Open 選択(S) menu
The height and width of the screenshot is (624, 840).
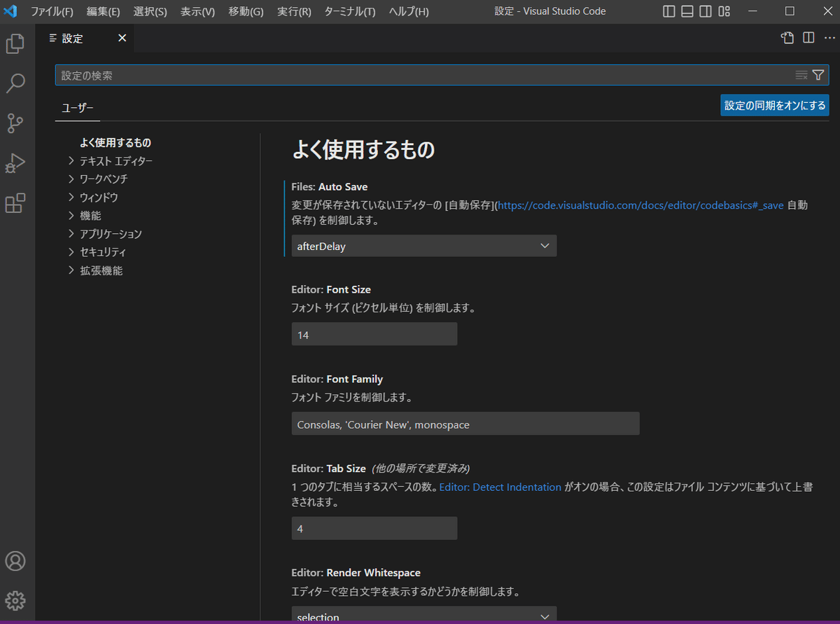pyautogui.click(x=150, y=11)
